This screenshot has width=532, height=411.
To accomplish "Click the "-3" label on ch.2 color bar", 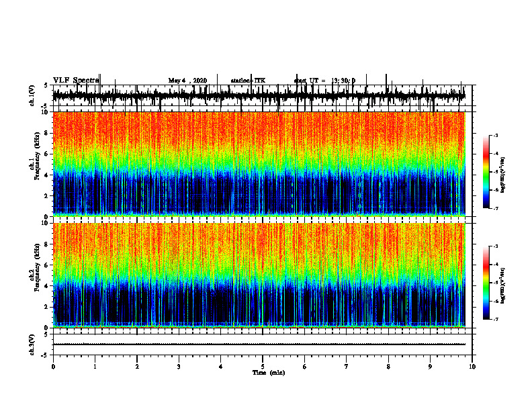I will [x=496, y=246].
